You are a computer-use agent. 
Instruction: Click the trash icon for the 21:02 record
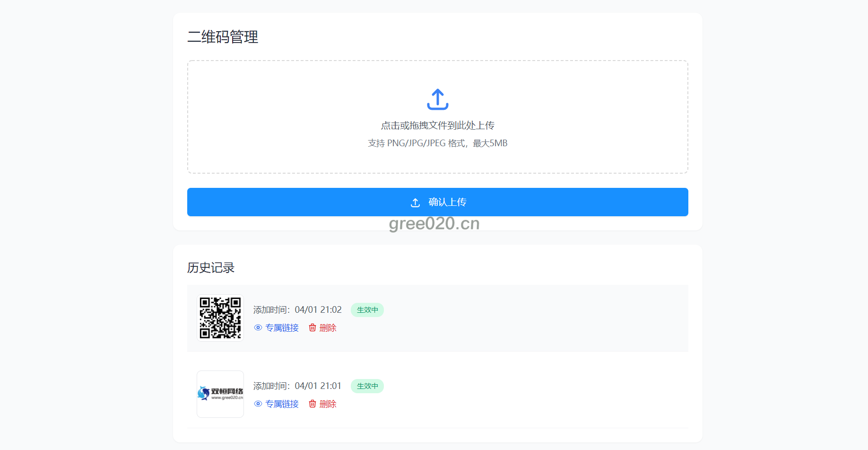(x=312, y=327)
